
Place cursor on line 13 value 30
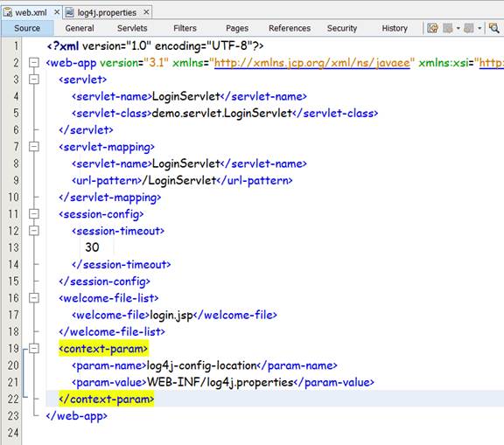(92, 247)
